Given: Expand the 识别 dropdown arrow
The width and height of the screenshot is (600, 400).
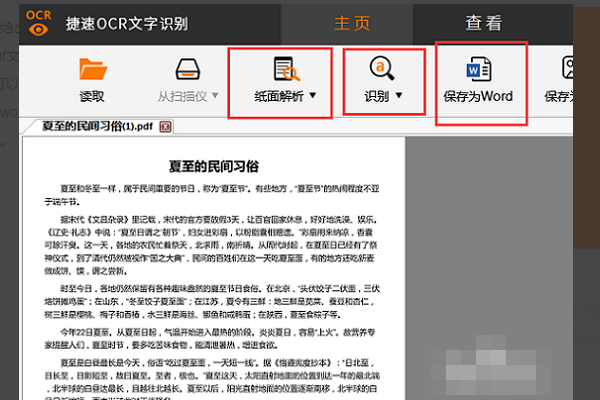Looking at the screenshot, I should coord(399,95).
